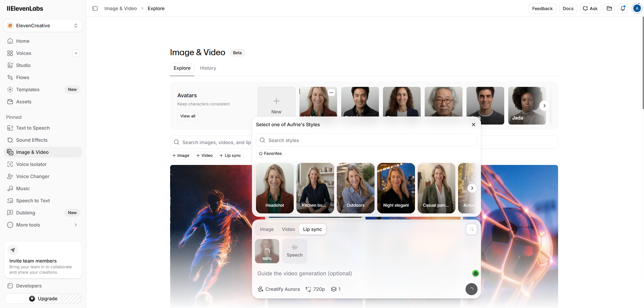The height and width of the screenshot is (308, 644).
Task: Open Text to Speech tool
Action: click(x=43, y=128)
